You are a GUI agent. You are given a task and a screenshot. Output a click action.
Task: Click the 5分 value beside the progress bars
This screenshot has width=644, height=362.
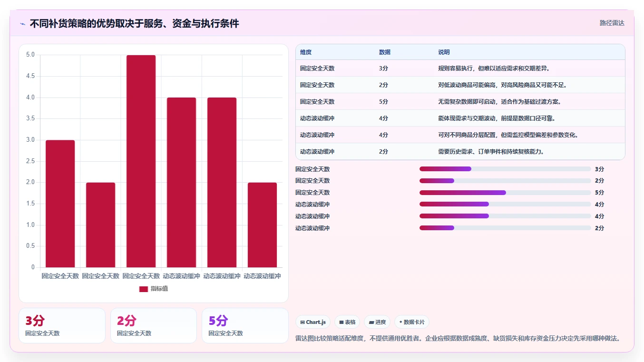pyautogui.click(x=599, y=193)
